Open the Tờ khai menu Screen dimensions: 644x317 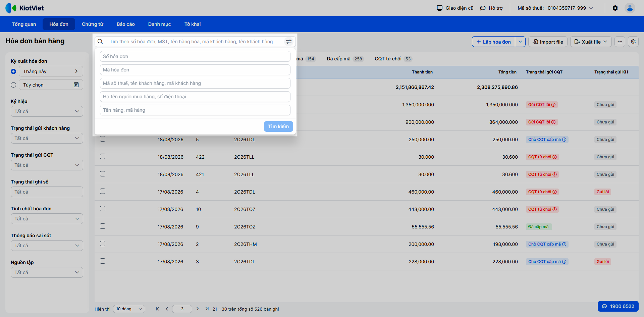[193, 24]
